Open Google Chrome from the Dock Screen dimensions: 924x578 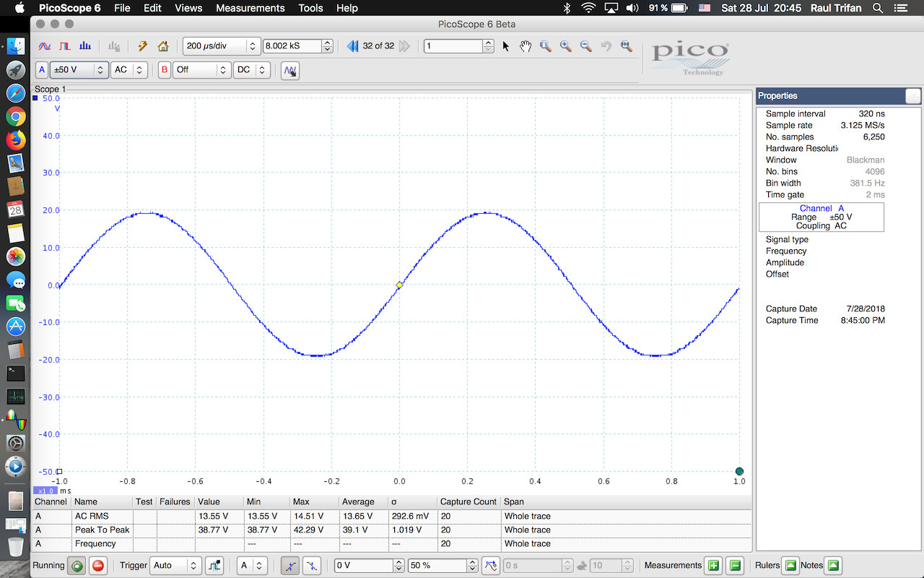pos(16,116)
